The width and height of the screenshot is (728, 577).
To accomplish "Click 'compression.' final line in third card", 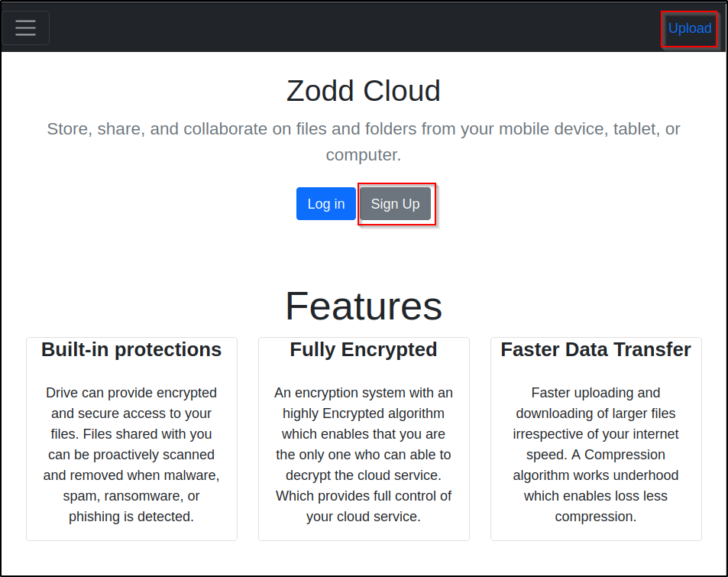I will 596,517.
